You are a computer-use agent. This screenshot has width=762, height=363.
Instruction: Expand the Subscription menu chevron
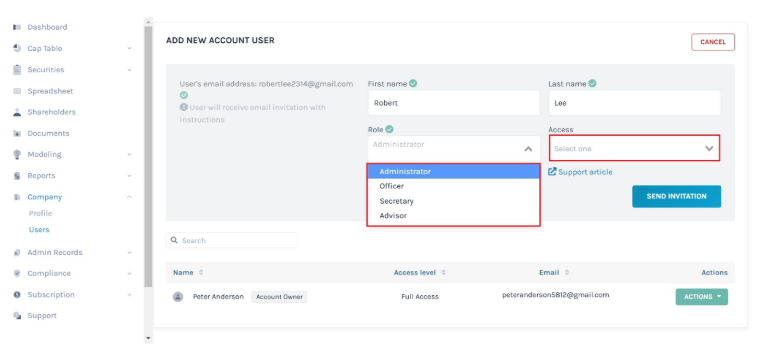coord(129,294)
